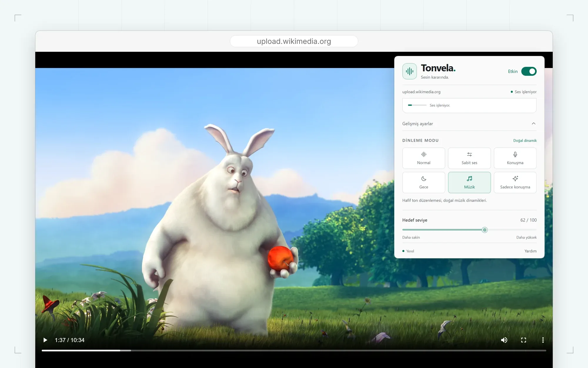Click the Yerel status indicator
588x368 pixels.
point(408,251)
